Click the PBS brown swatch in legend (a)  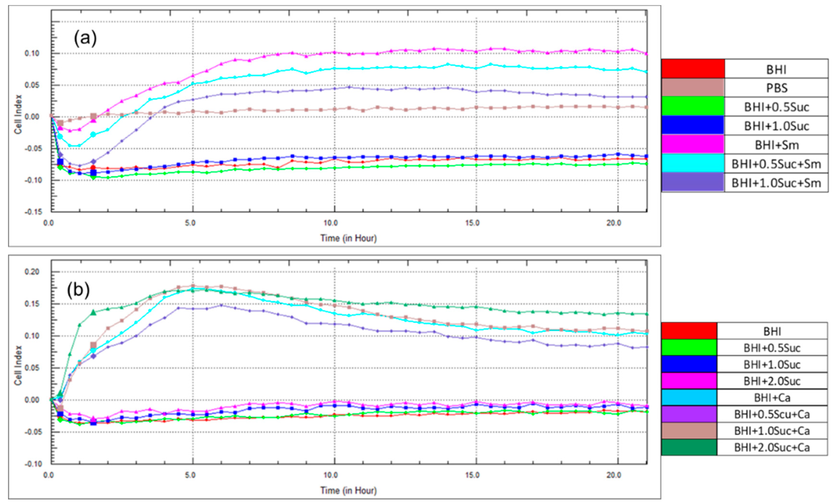[693, 88]
